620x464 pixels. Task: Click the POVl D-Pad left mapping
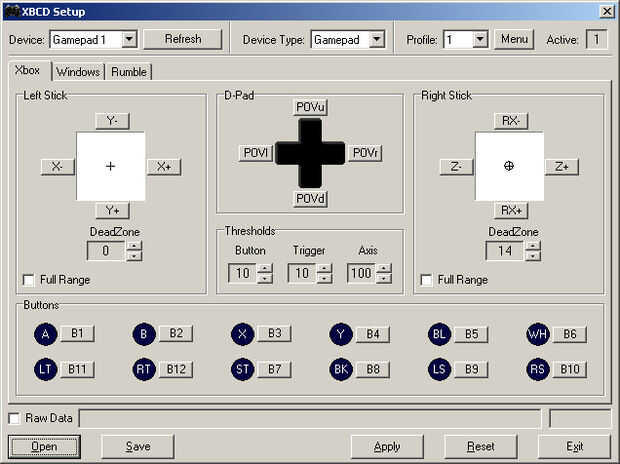[256, 153]
